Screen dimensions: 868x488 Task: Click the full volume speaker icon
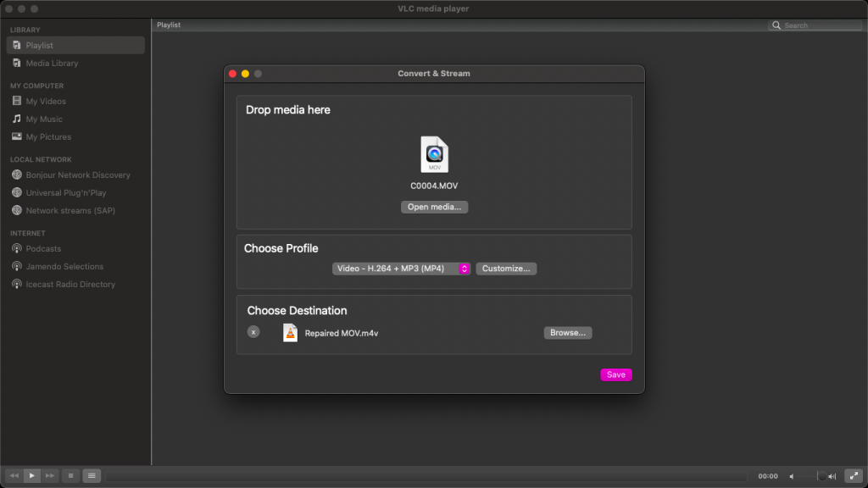click(x=832, y=476)
